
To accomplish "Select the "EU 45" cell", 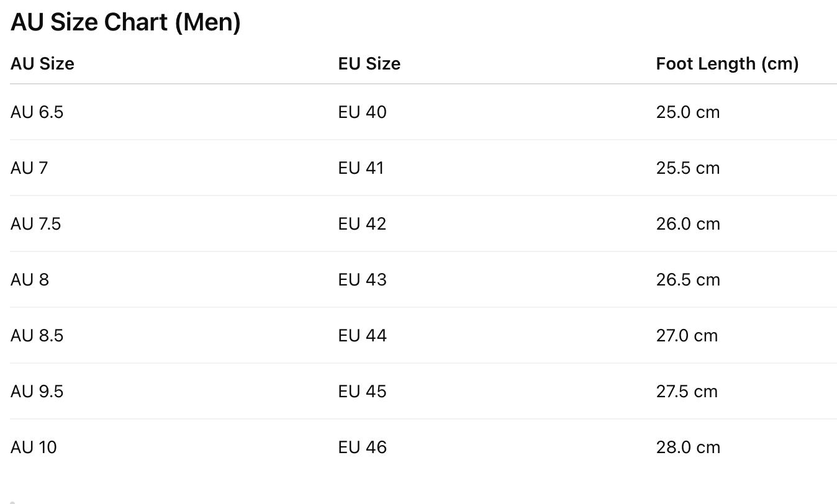I will coord(363,392).
